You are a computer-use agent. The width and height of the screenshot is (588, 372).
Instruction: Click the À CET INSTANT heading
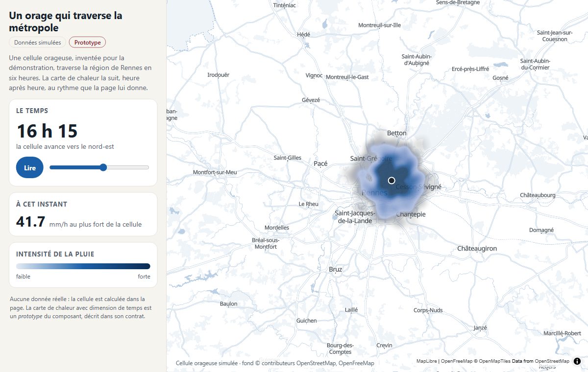42,204
